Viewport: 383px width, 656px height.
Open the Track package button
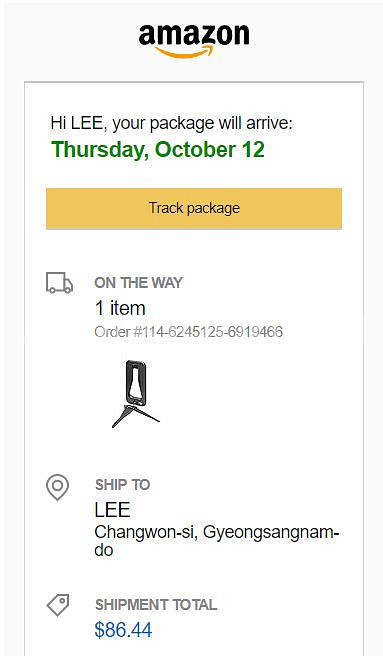pos(194,208)
